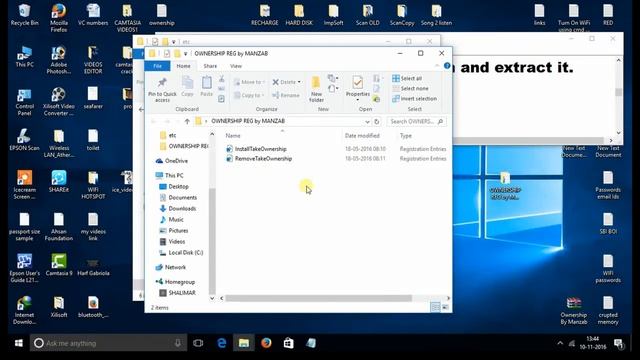Open Explorer help question-mark icon
640x360 pixels.
tap(447, 65)
